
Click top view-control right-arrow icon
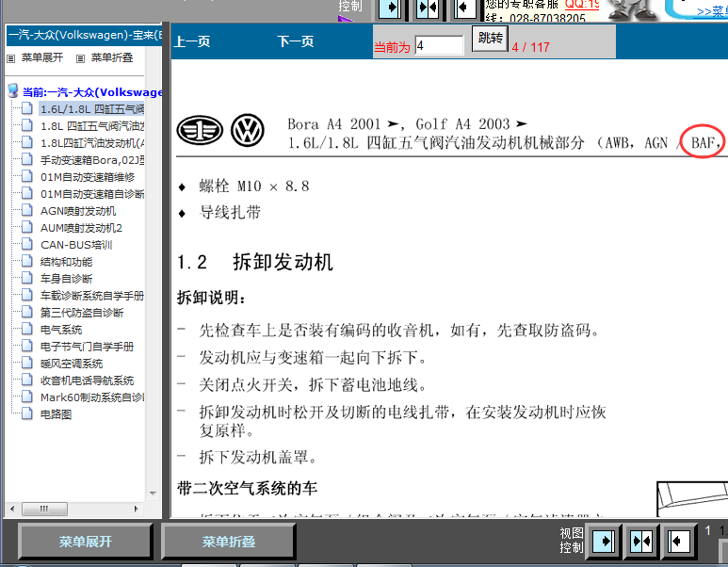click(391, 8)
